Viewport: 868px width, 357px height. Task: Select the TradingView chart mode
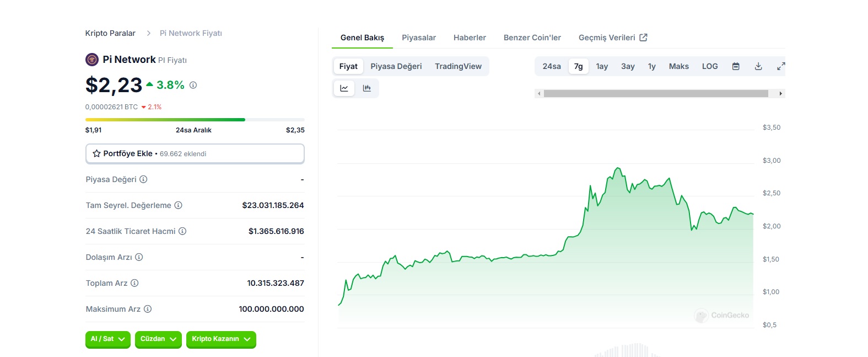pos(458,66)
